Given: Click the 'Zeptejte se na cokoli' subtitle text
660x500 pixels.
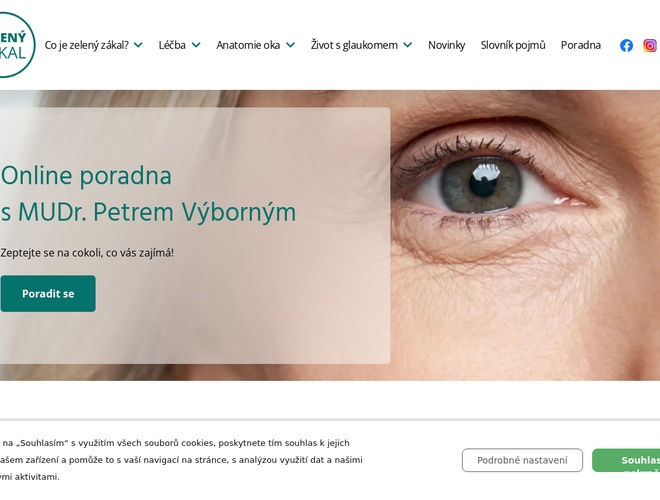Looking at the screenshot, I should [87, 253].
